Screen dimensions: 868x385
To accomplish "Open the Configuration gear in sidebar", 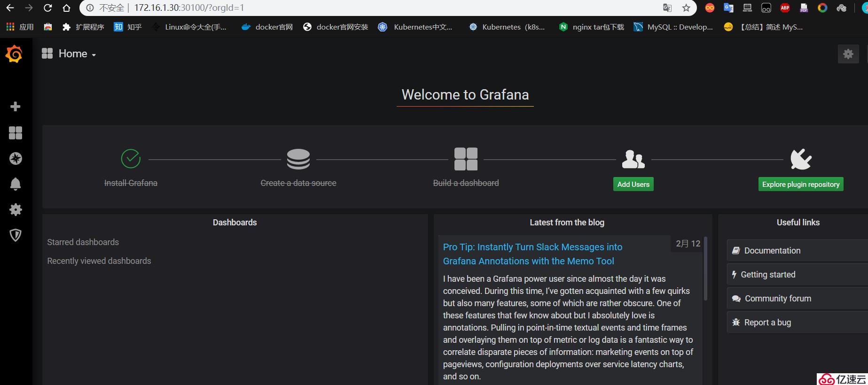I will pyautogui.click(x=16, y=209).
